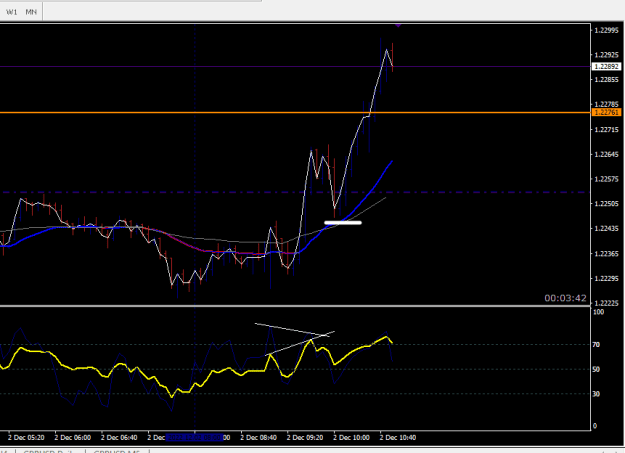Click the 1.22435 price axis value
Viewport: 625px width, 453px height.
click(x=606, y=228)
